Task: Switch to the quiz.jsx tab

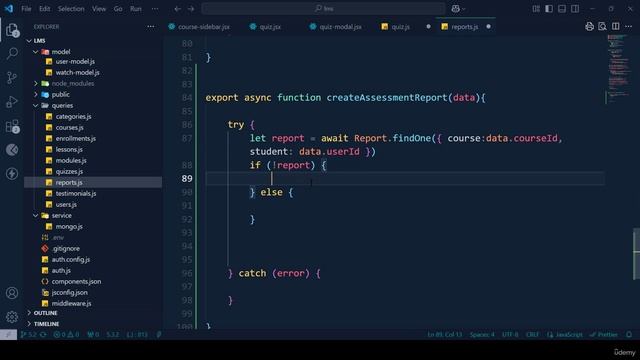Action: click(265, 27)
